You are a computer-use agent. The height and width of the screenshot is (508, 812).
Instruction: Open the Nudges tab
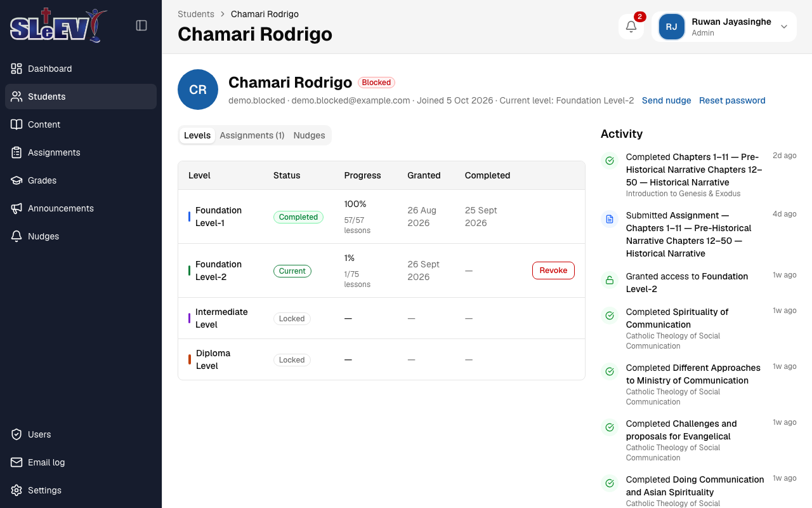(x=310, y=135)
